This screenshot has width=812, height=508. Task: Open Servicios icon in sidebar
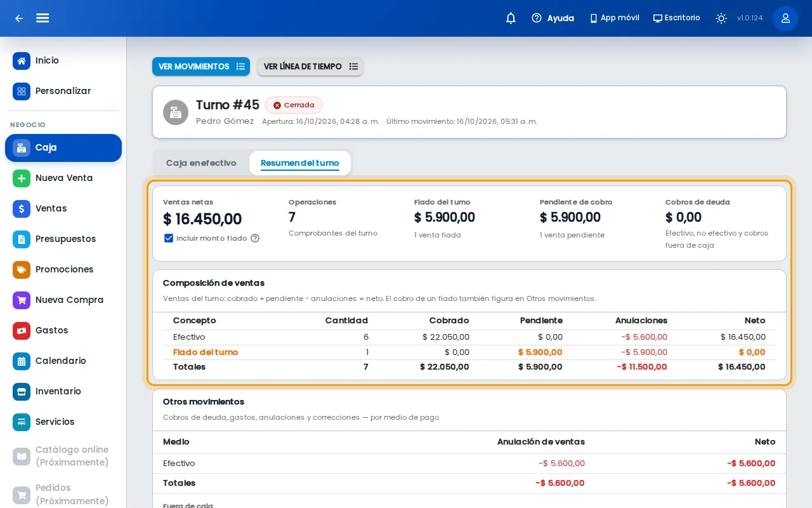(x=22, y=422)
